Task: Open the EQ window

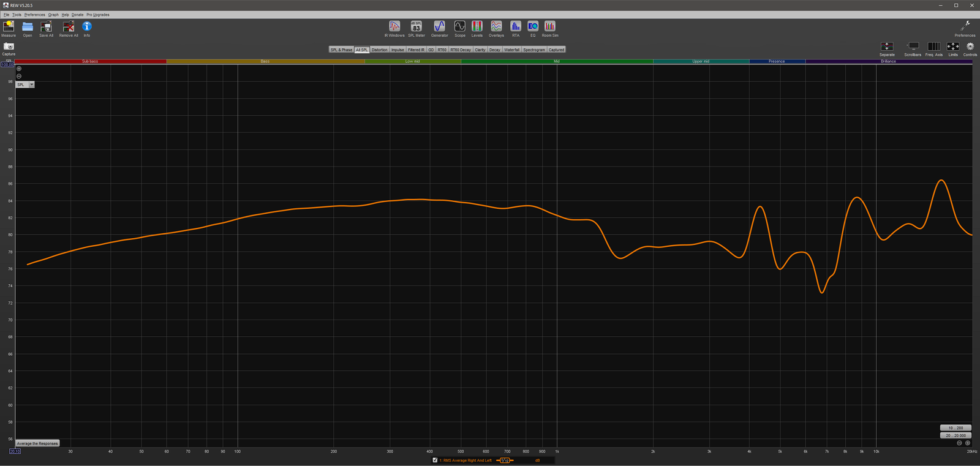Action: pyautogui.click(x=532, y=28)
